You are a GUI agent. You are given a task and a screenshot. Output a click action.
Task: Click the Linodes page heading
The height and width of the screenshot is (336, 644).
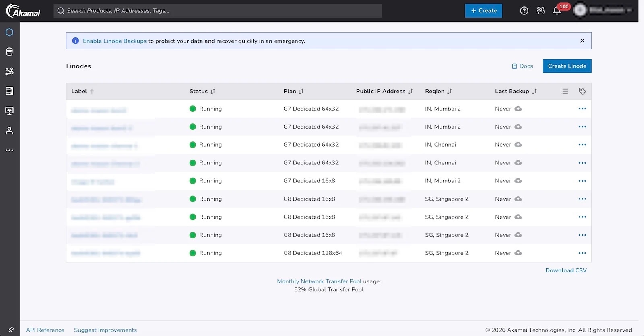pyautogui.click(x=78, y=66)
